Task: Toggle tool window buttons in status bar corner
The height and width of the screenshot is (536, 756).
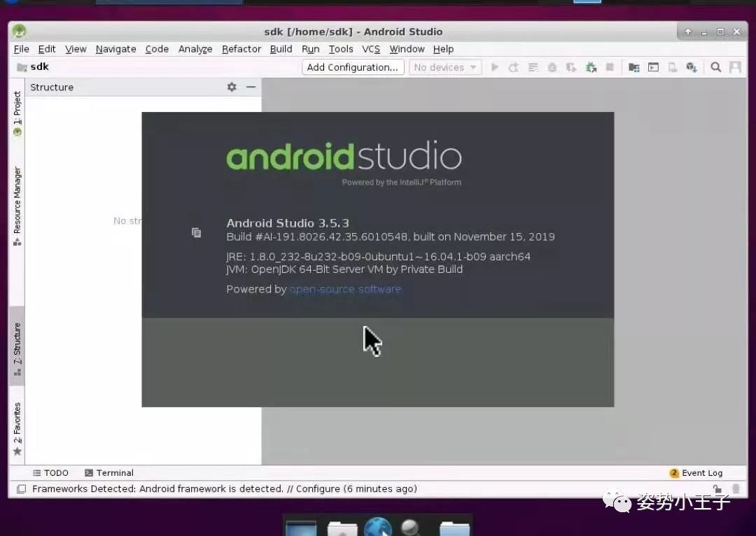Action: pos(21,488)
